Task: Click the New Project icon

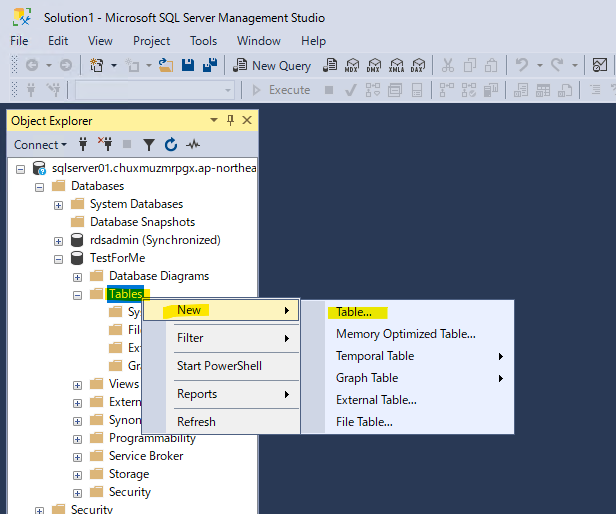Action: [x=96, y=65]
